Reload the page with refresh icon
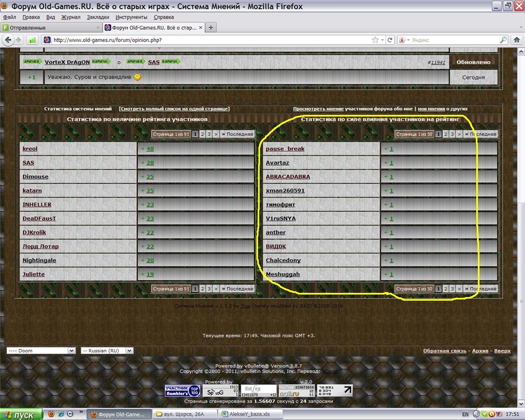Image resolution: width=525 pixels, height=420 pixels. [x=390, y=40]
